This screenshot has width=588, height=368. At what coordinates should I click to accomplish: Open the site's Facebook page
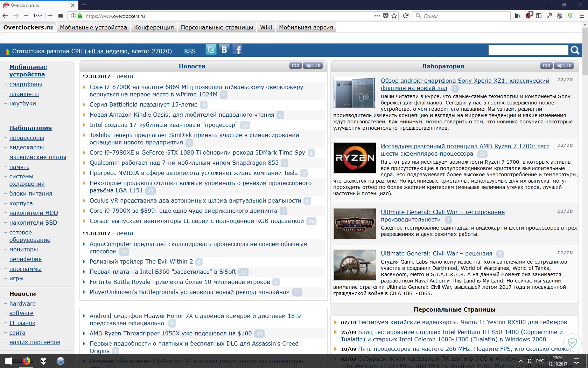pyautogui.click(x=237, y=50)
